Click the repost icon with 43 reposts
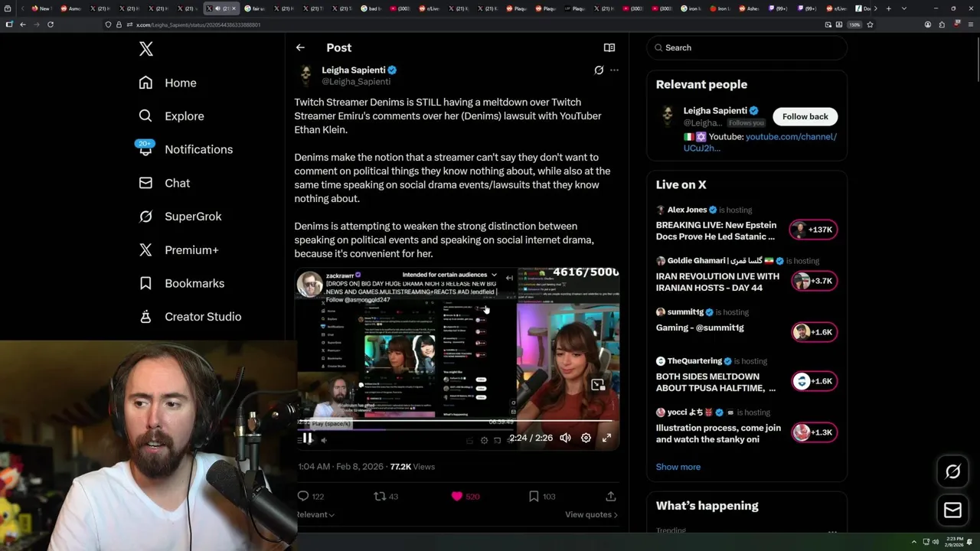This screenshot has height=551, width=980. click(379, 497)
